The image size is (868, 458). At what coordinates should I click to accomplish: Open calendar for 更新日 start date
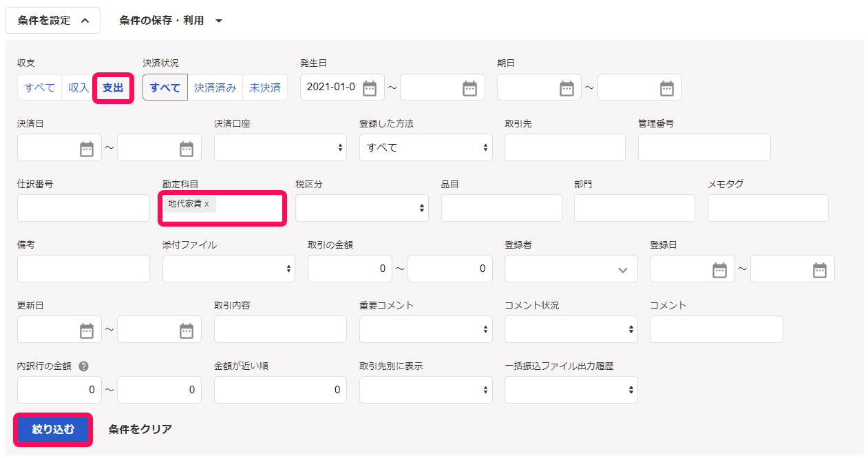point(87,330)
